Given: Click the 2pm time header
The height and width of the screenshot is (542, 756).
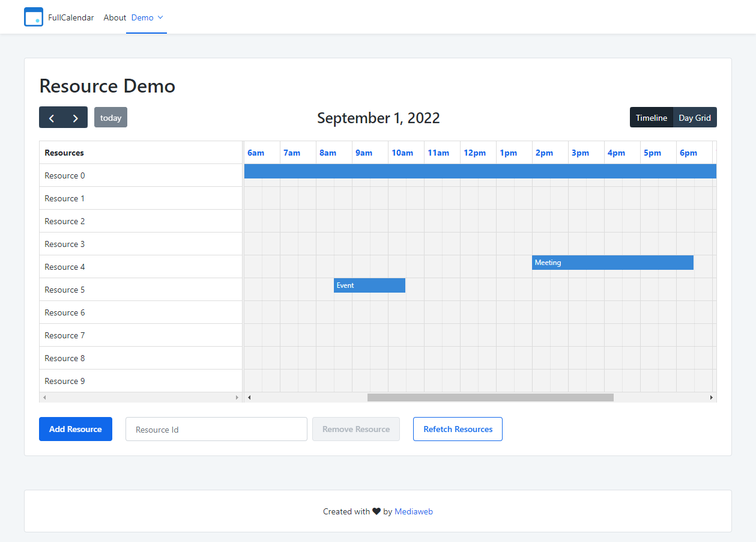Looking at the screenshot, I should point(544,153).
